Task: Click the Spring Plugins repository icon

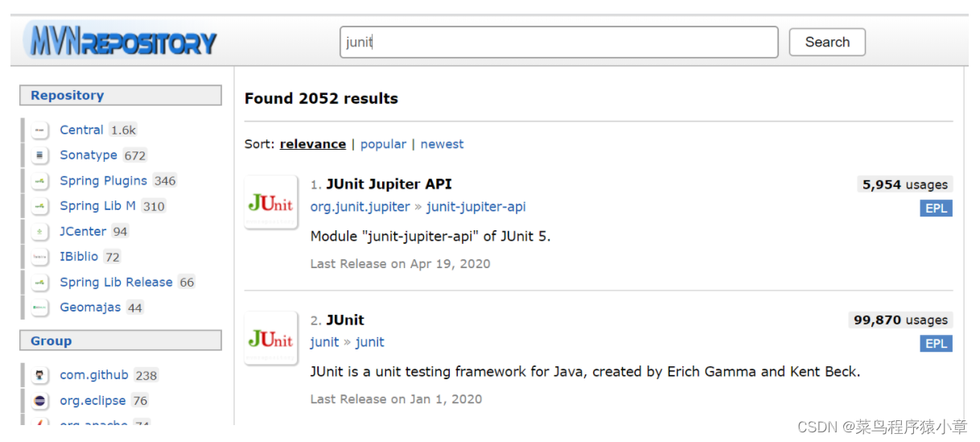Action: [x=40, y=181]
